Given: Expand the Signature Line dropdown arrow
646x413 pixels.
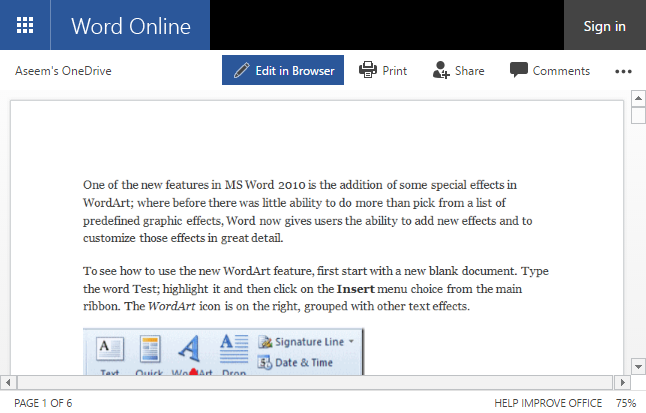Looking at the screenshot, I should pos(351,342).
